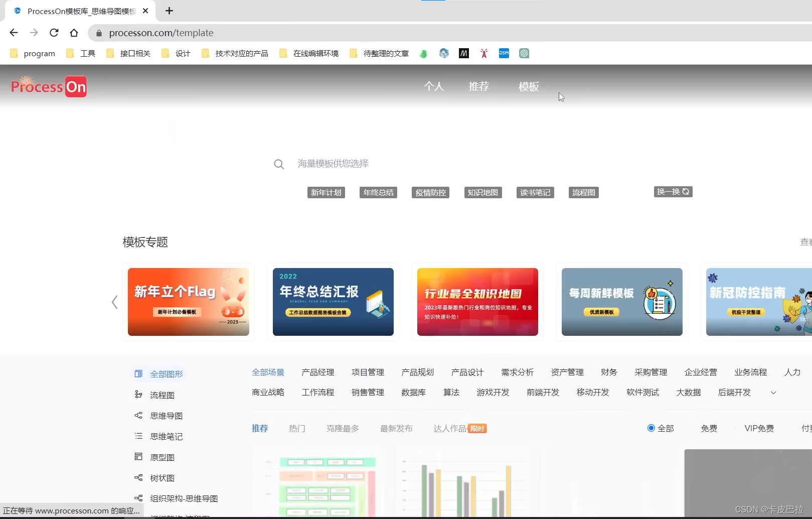812x519 pixels.
Task: Click the site lock icon in address bar
Action: tap(99, 33)
